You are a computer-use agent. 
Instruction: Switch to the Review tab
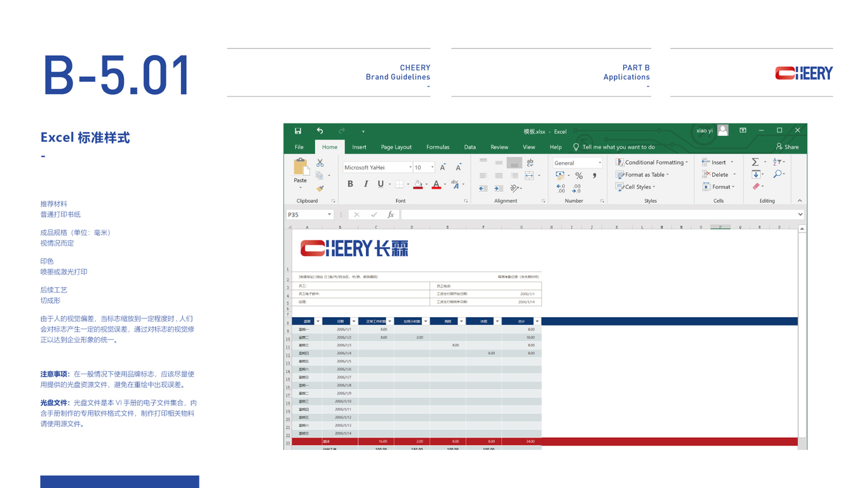[x=499, y=147]
